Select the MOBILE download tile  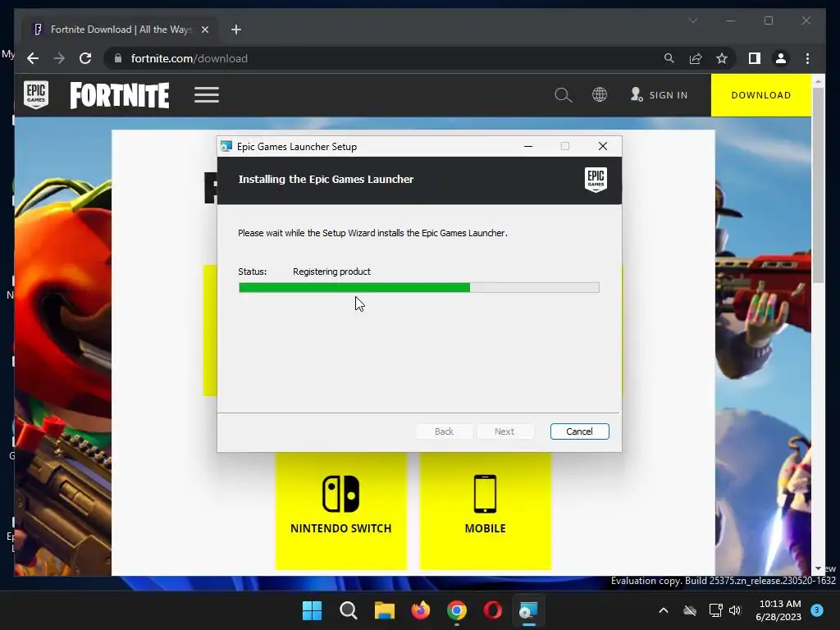pyautogui.click(x=486, y=510)
